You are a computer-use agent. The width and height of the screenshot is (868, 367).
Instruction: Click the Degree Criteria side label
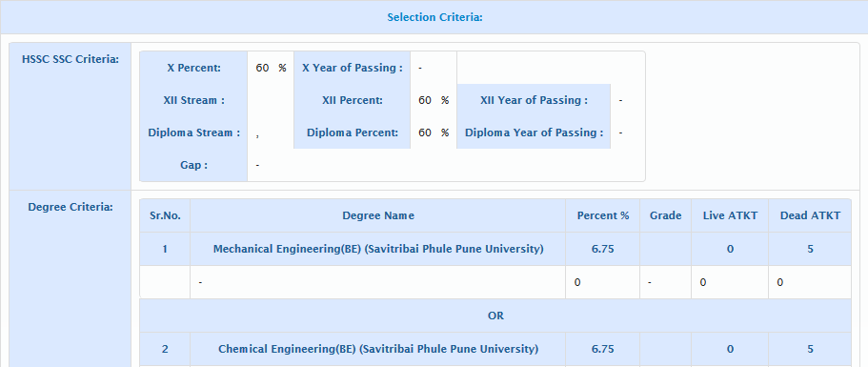tap(71, 207)
